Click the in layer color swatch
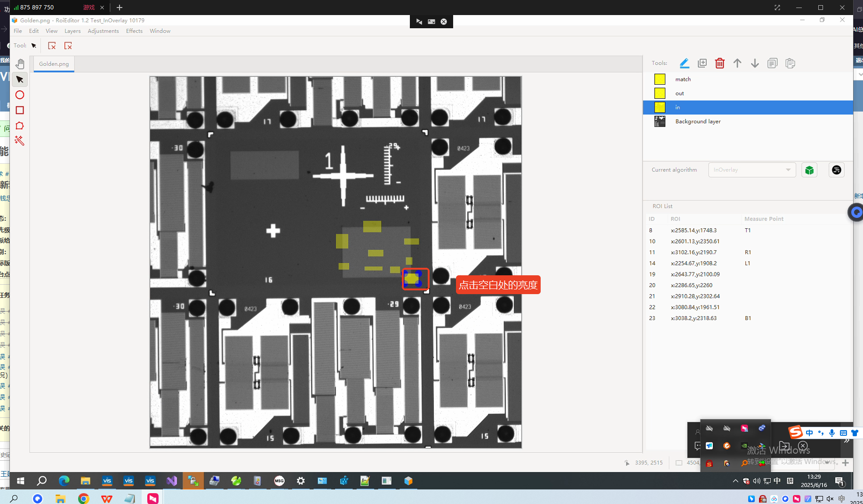The image size is (863, 504). (660, 107)
